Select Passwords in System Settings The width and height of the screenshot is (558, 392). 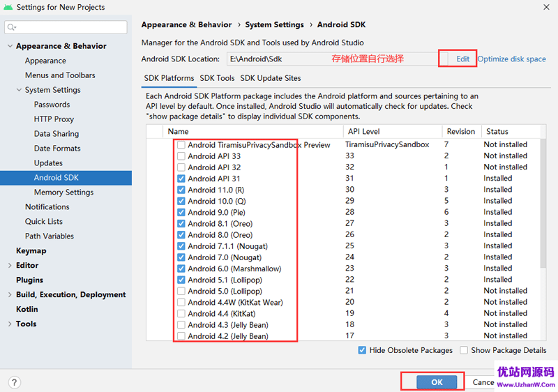[52, 105]
